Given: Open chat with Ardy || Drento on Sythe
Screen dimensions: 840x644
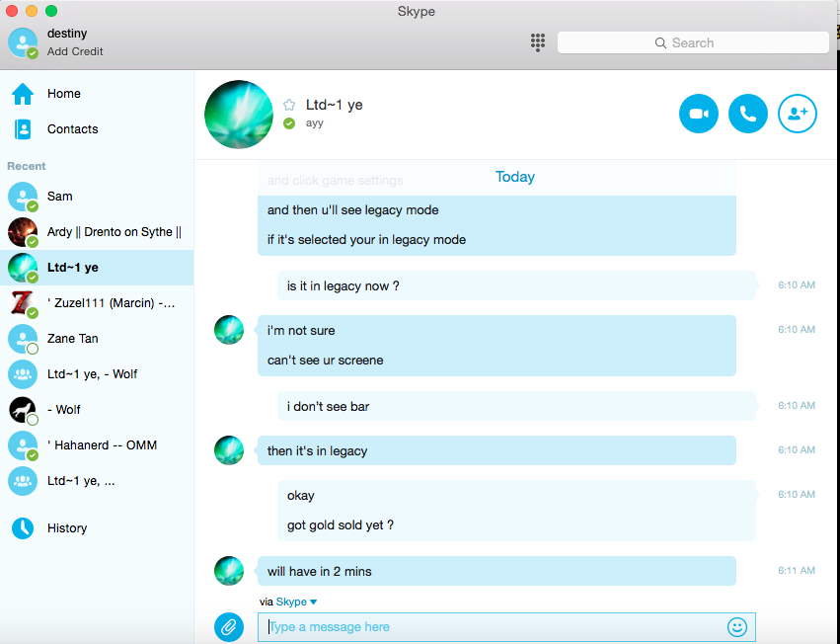Looking at the screenshot, I should 97,232.
